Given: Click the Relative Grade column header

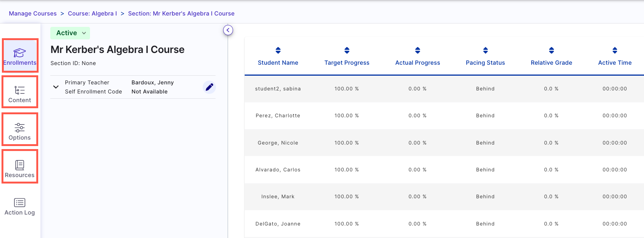Looking at the screenshot, I should pos(551,63).
